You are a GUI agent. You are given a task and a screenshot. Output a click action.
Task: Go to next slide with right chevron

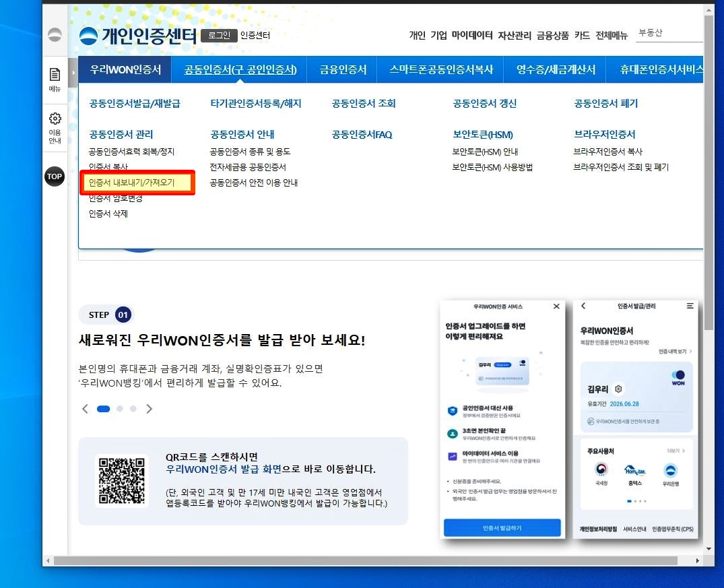(x=149, y=409)
